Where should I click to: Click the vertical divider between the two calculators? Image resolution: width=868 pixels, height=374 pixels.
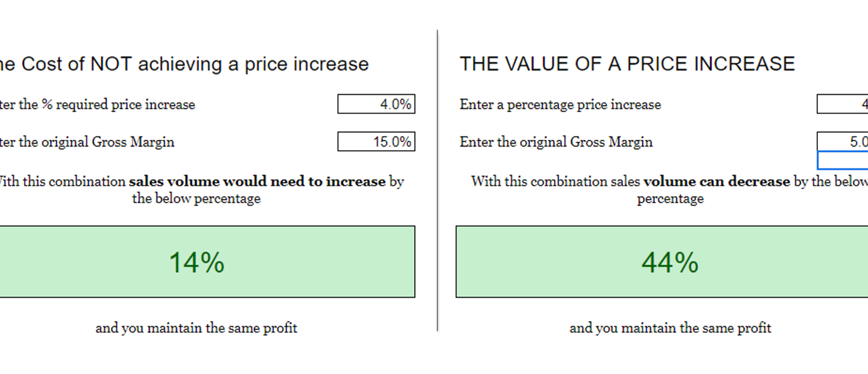(x=438, y=181)
